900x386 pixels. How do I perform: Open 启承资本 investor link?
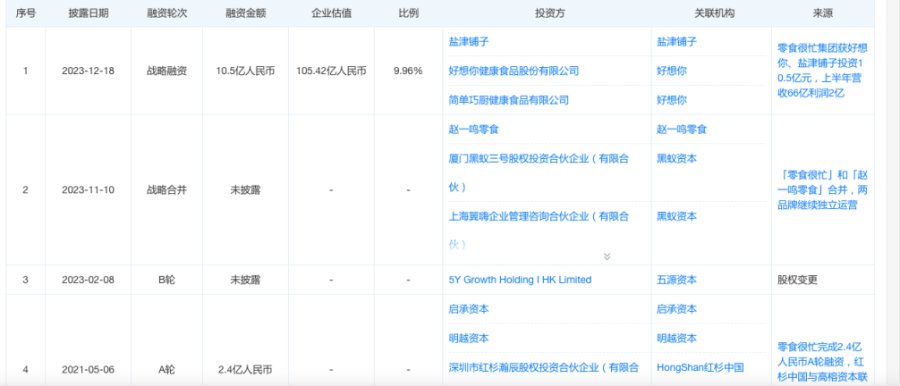[468, 309]
